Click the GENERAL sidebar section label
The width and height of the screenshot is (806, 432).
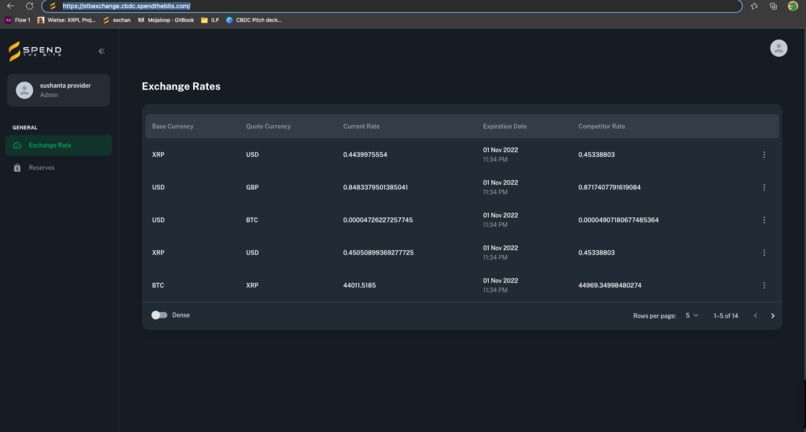25,128
